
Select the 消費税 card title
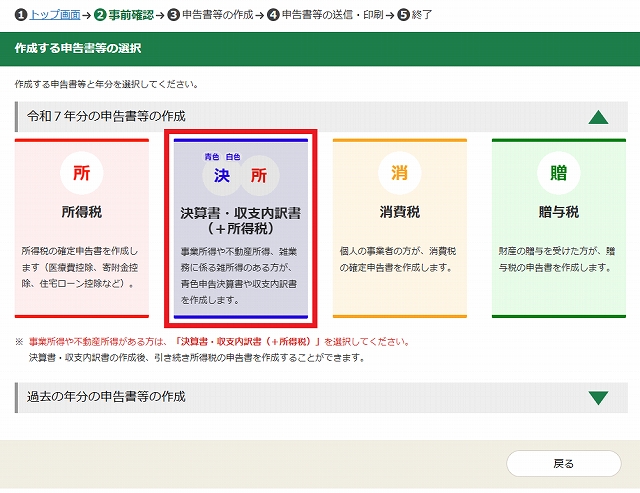[399, 212]
